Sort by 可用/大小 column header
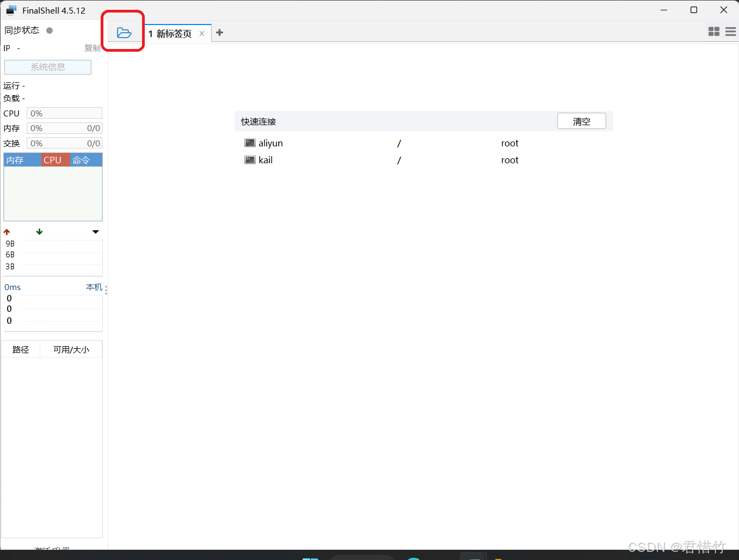The height and width of the screenshot is (560, 739). 71,349
